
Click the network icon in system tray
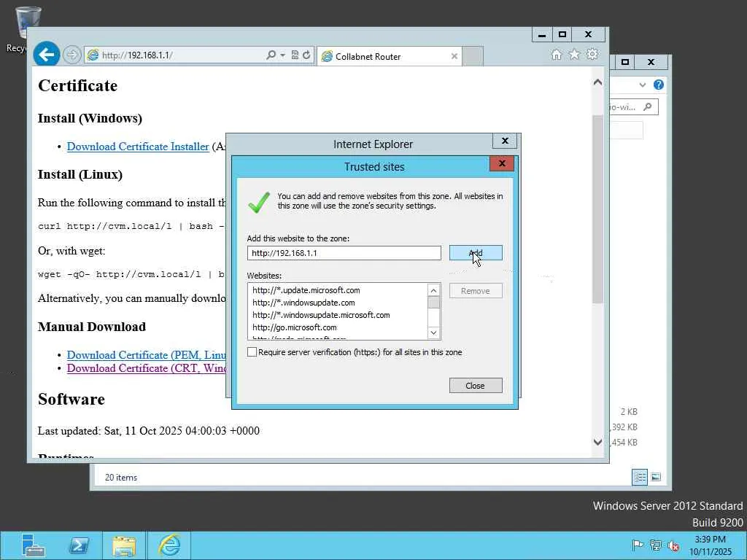click(656, 545)
